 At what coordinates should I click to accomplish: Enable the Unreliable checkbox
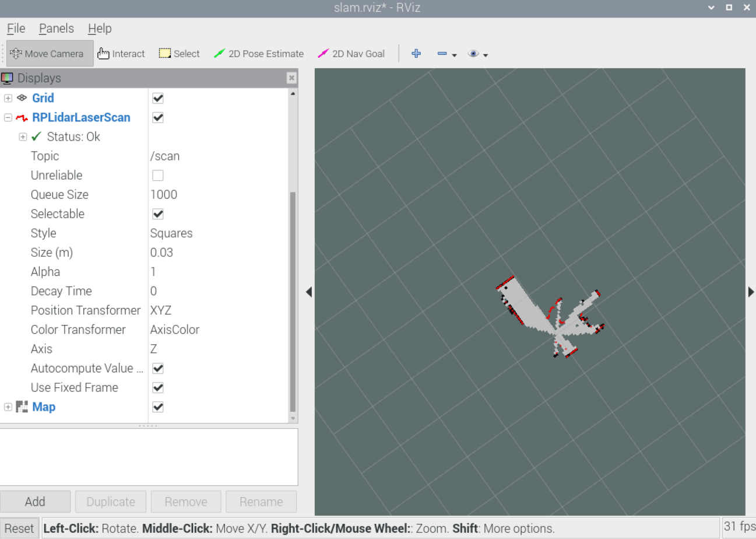pos(157,176)
